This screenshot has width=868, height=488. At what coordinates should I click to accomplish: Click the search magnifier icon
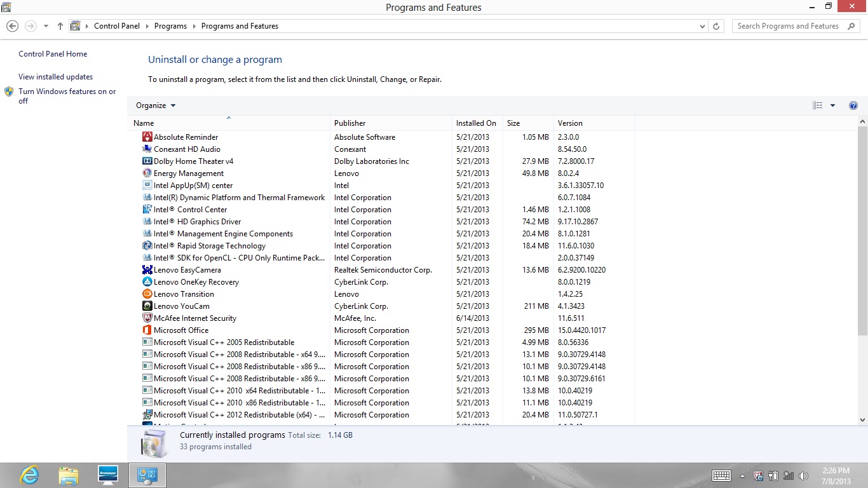click(850, 26)
